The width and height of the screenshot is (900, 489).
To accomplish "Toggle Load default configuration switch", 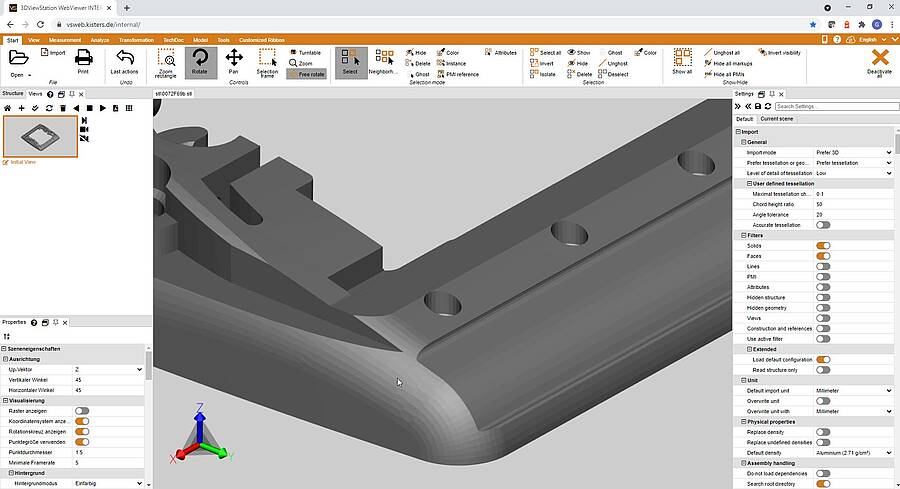I will coord(823,359).
